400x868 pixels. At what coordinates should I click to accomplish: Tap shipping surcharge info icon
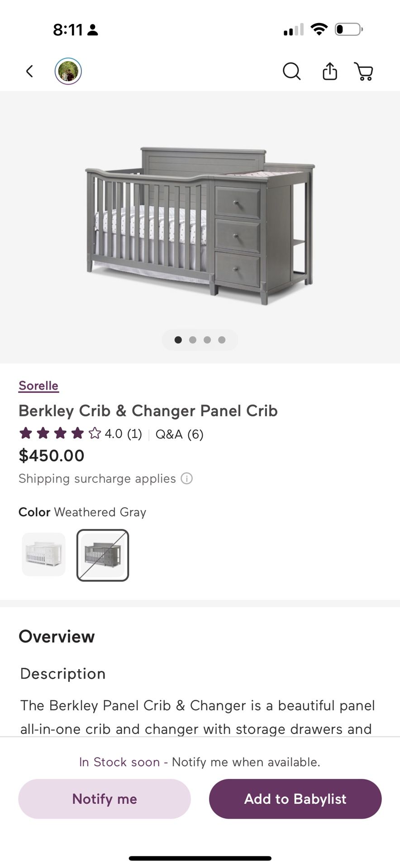coord(187,478)
